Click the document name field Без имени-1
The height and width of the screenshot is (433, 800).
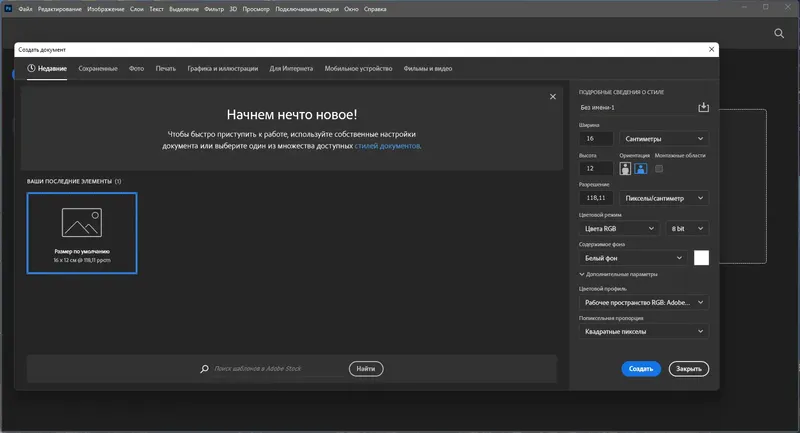(x=636, y=108)
